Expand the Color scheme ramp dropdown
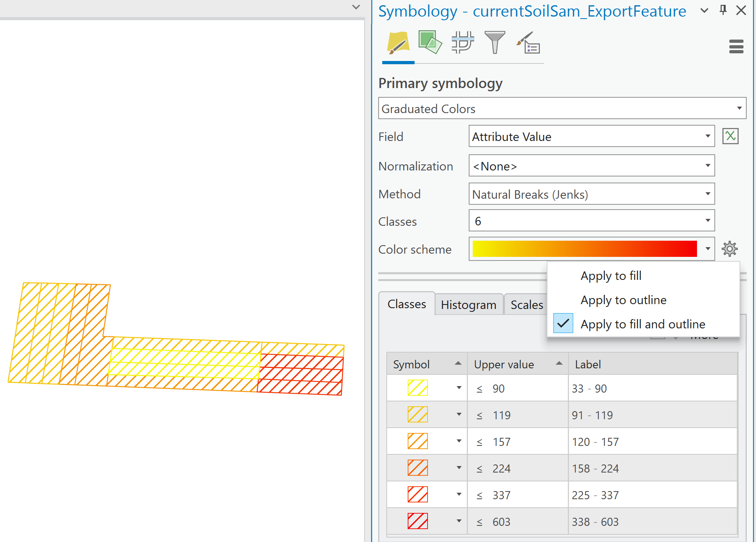 (x=708, y=249)
